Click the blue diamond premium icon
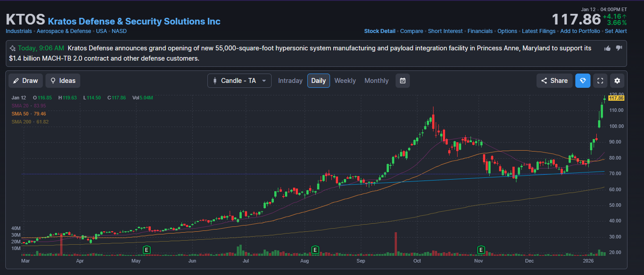644x275 pixels. [583, 81]
